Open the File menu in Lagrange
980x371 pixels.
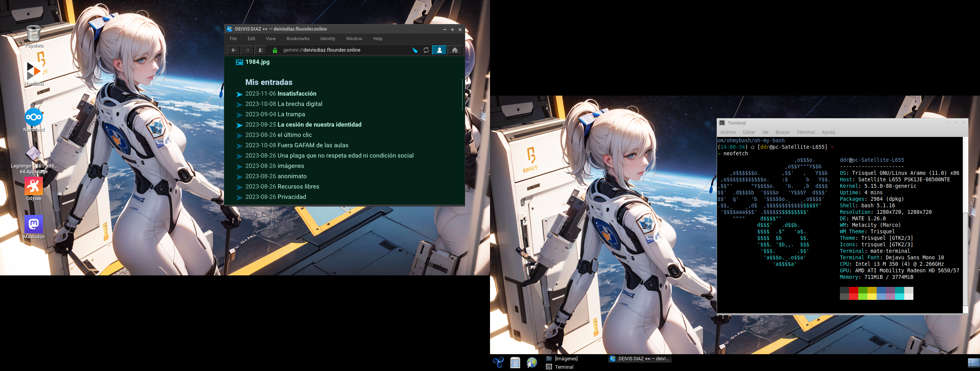(x=233, y=39)
